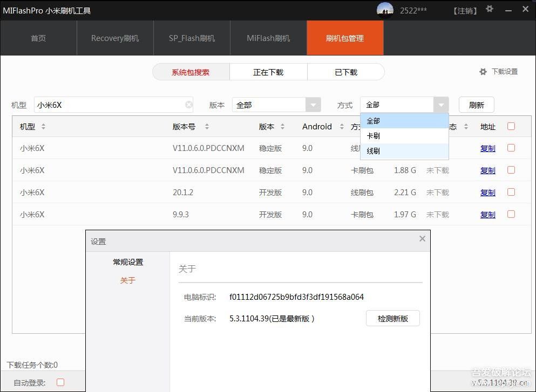Clear the 机型 search box with the x icon
This screenshot has height=392, width=536.
pyautogui.click(x=189, y=104)
